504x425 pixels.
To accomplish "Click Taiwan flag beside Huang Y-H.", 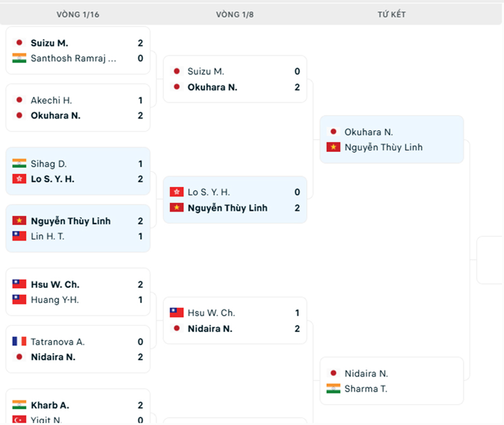I will click(x=19, y=300).
